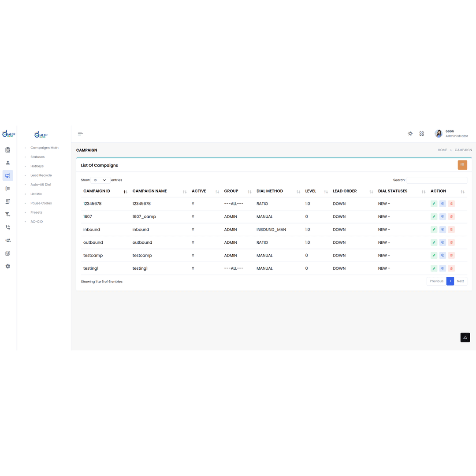This screenshot has height=476, width=476.
Task: Open the 6666 Administrator profile menu
Action: [x=451, y=134]
